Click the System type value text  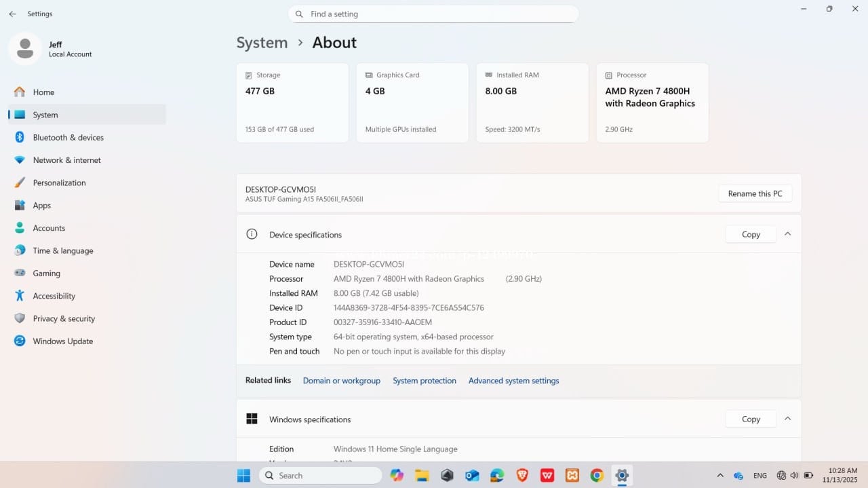tap(414, 337)
